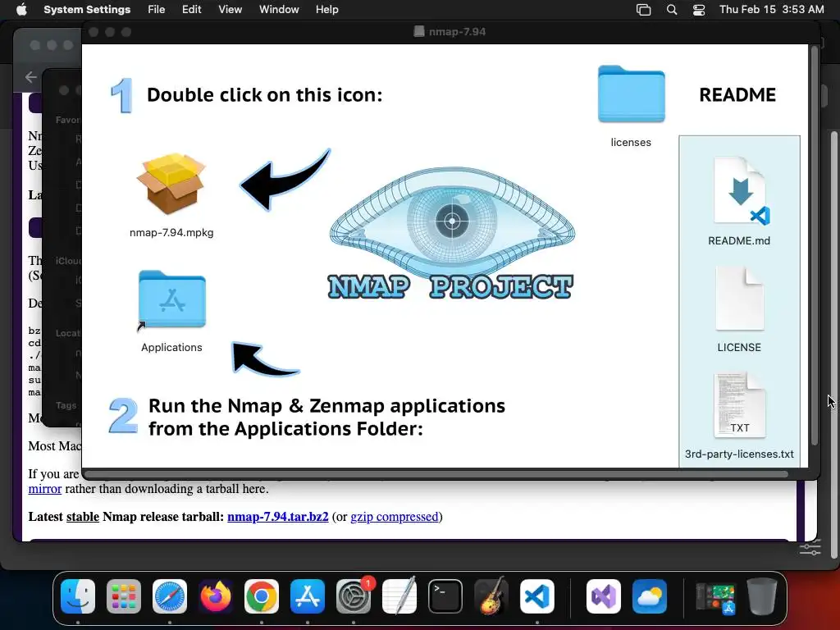Screen dimensions: 840x630
Task: Click the Stage Manager menu bar icon
Action: tap(643, 10)
